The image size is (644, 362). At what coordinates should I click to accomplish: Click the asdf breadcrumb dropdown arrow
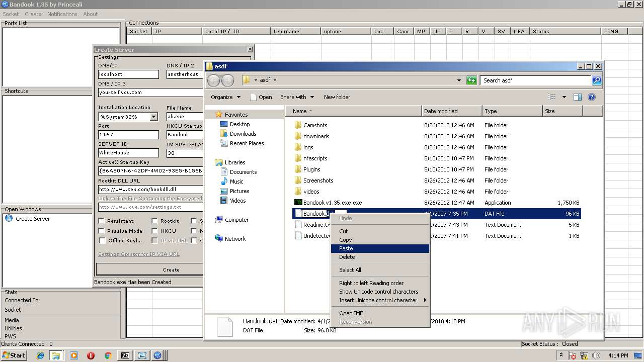275,80
